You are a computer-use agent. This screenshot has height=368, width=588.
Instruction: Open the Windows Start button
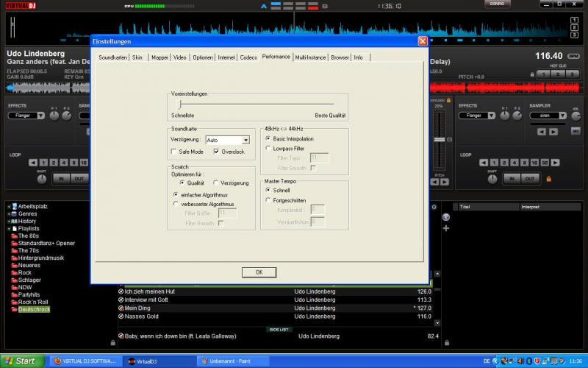click(x=22, y=361)
